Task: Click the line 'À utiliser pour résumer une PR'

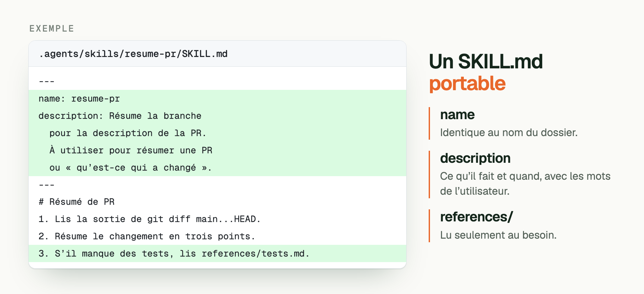Action: [x=131, y=150]
